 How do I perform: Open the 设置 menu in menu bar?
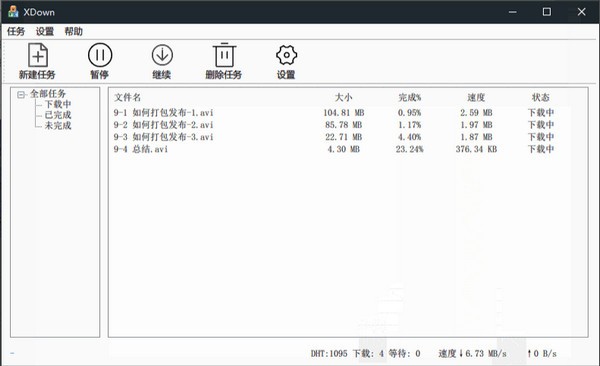pyautogui.click(x=45, y=31)
